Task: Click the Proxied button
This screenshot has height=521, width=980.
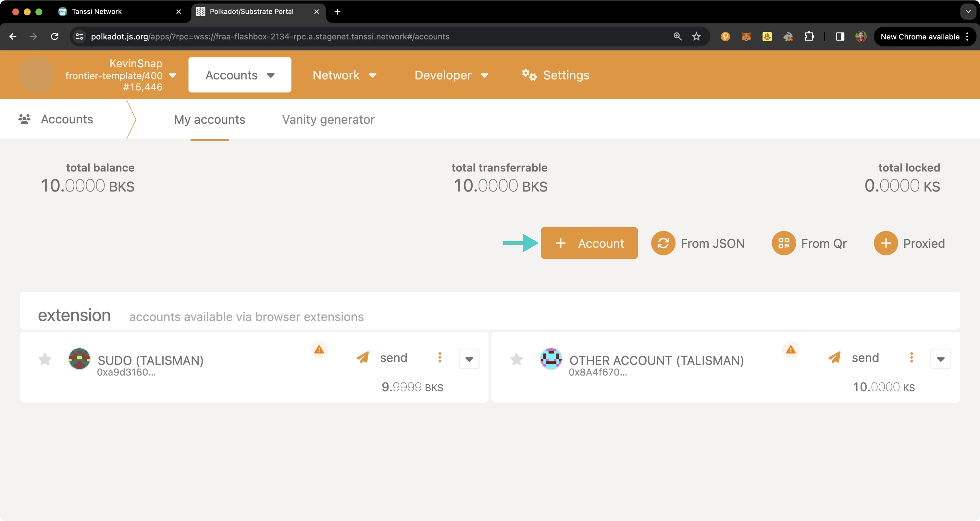Action: pyautogui.click(x=909, y=243)
